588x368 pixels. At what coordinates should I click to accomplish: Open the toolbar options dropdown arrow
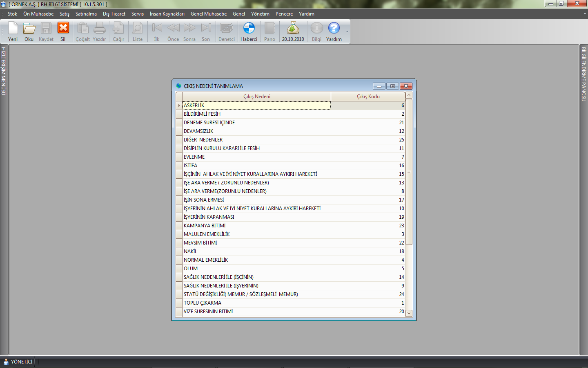[x=347, y=32]
